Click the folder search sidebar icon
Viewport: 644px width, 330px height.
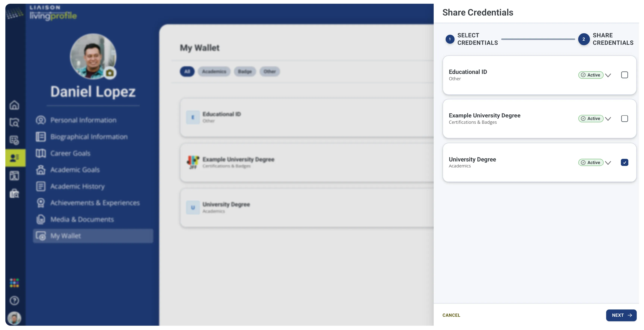(14, 123)
